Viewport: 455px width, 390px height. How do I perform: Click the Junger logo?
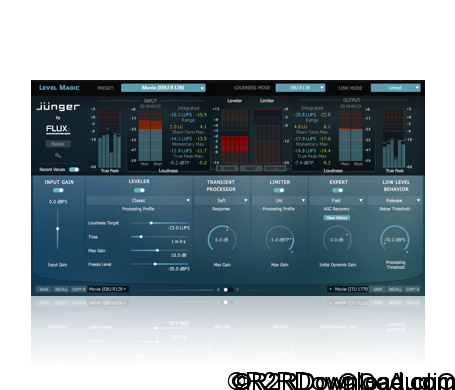tap(58, 107)
